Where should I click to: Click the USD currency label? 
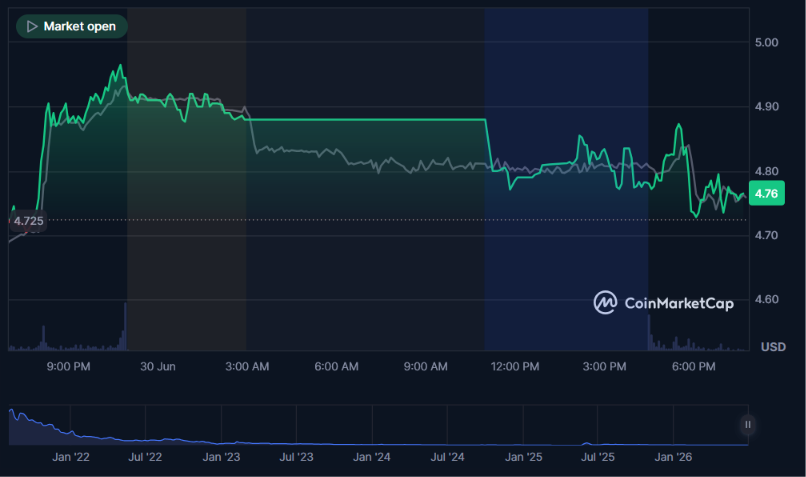773,347
